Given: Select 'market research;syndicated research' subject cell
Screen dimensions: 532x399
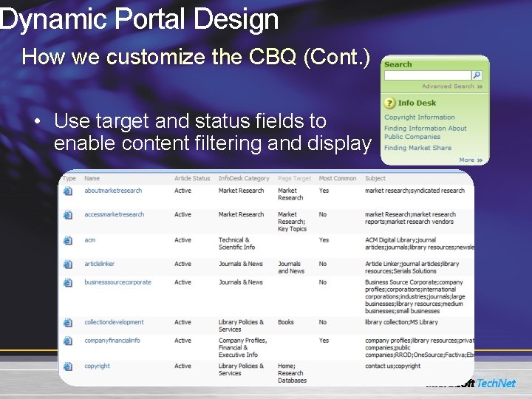Looking at the screenshot, I should (415, 191).
